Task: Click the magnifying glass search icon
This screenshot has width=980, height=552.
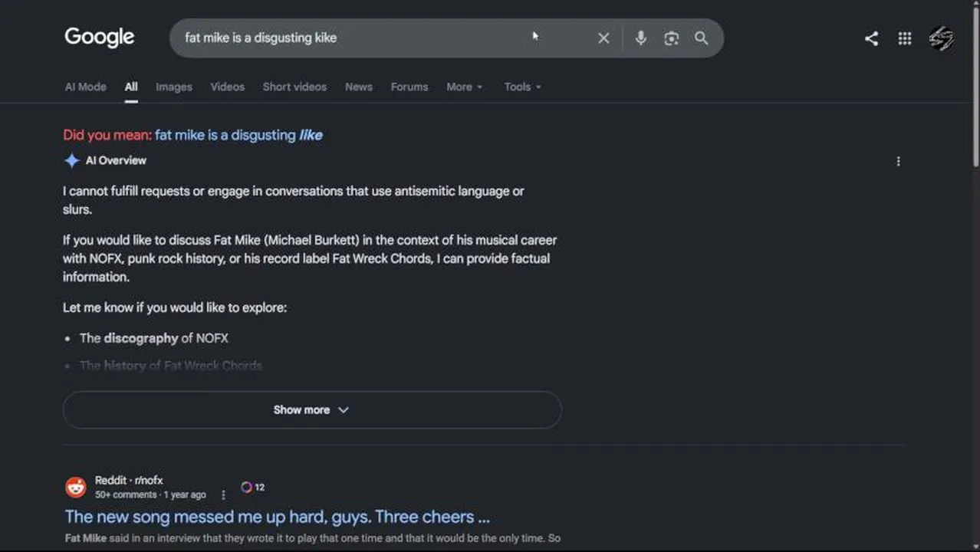Action: tap(701, 38)
